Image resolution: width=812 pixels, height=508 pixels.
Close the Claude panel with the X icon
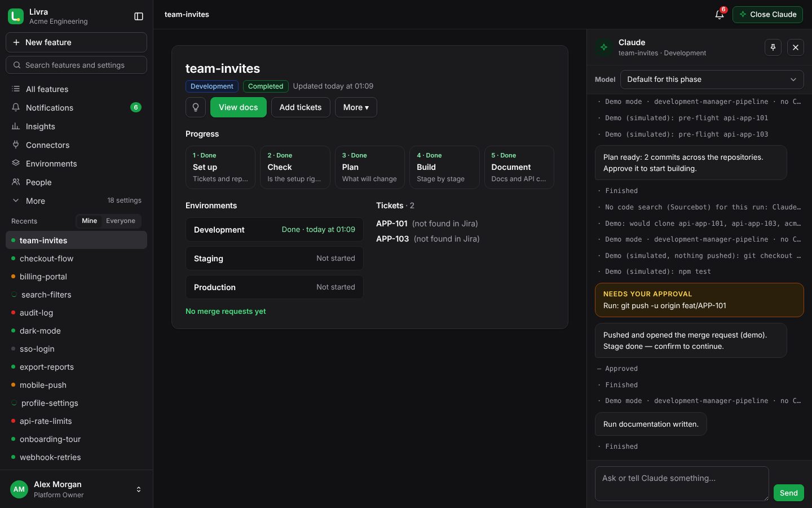[796, 47]
